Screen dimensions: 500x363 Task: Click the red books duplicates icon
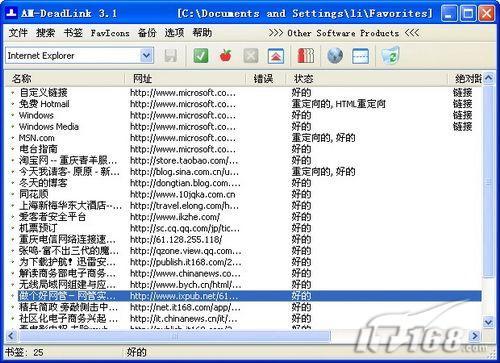click(305, 56)
